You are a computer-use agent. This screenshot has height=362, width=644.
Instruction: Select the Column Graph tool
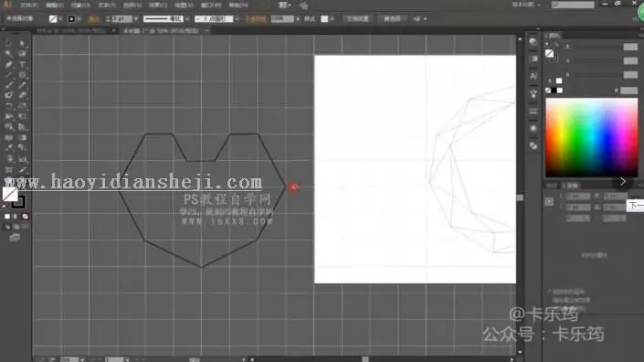[x=22, y=159]
